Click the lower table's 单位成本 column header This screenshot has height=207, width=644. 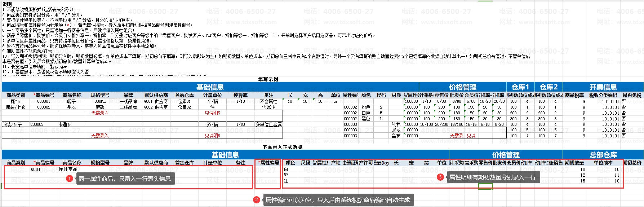[x=603, y=163]
